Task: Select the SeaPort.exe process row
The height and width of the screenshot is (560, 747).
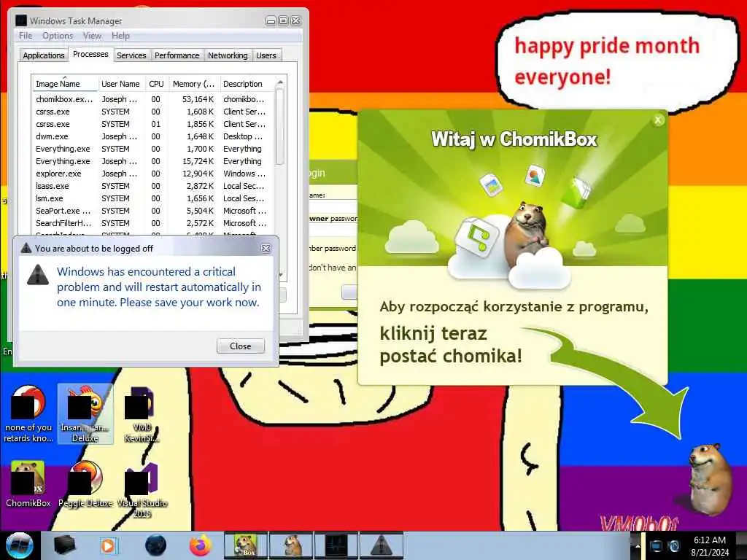Action: coord(153,211)
